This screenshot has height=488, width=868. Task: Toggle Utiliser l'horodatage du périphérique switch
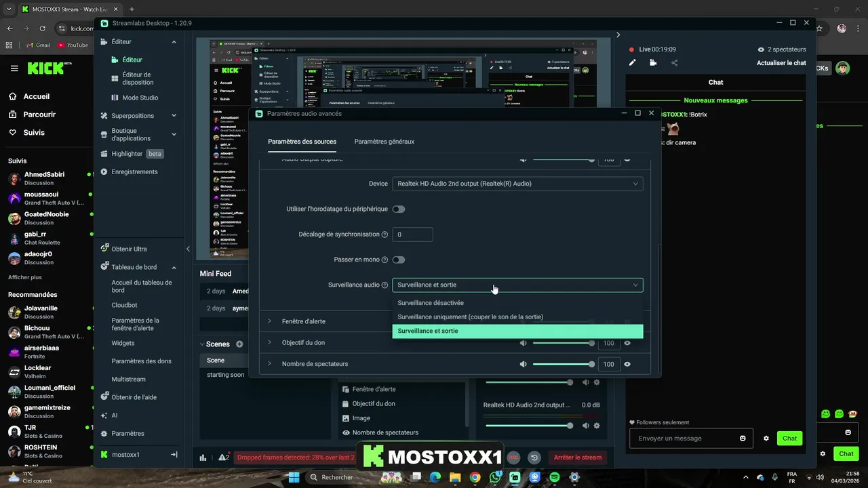tap(399, 209)
